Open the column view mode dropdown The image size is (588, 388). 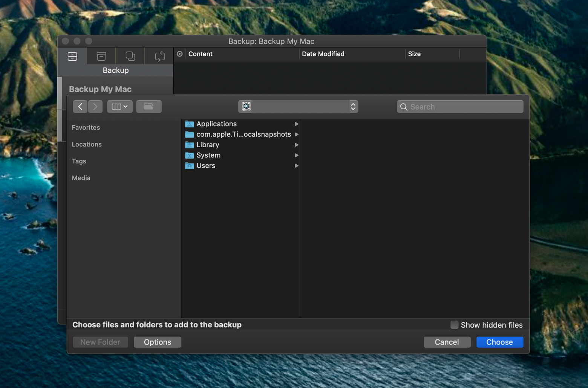[x=120, y=107]
